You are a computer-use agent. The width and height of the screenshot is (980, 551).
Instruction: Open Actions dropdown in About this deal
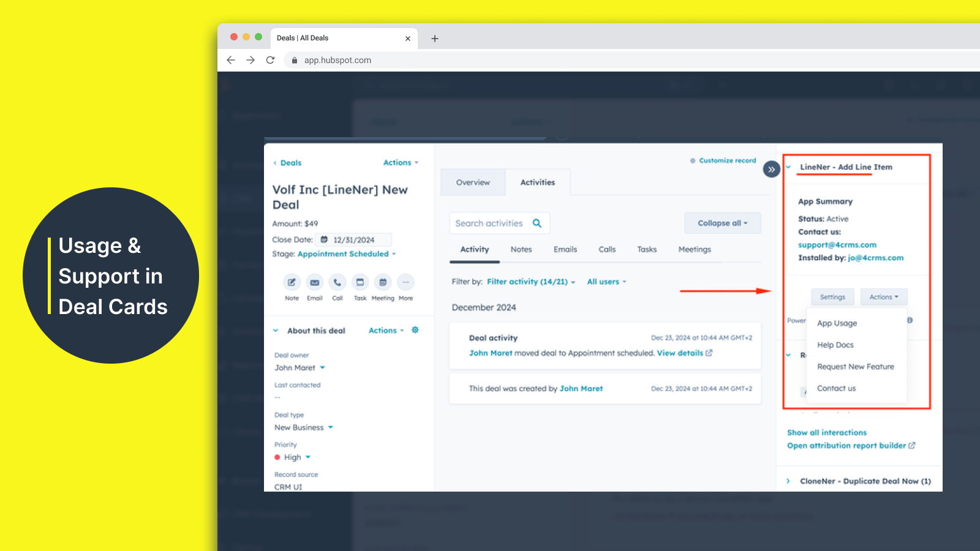386,331
